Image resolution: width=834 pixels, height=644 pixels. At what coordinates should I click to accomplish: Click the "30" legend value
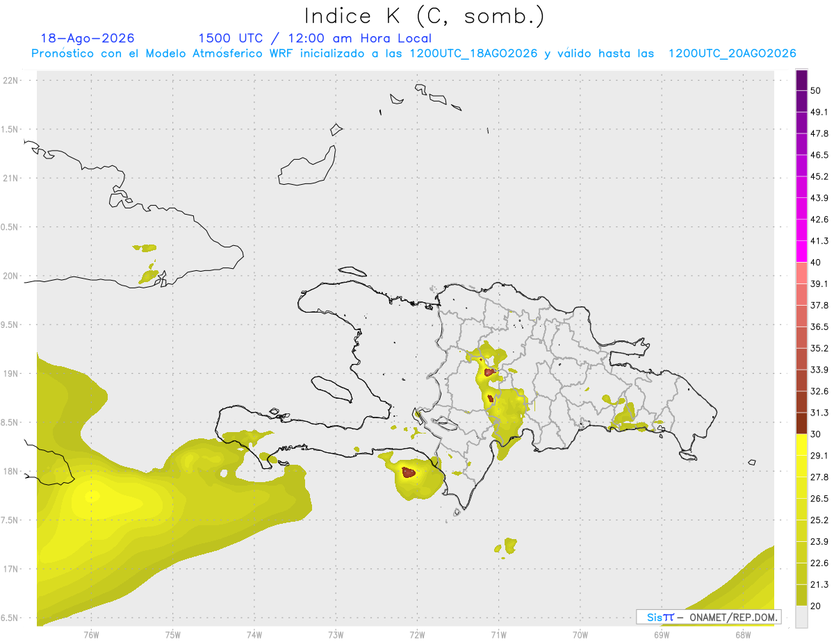pos(816,434)
